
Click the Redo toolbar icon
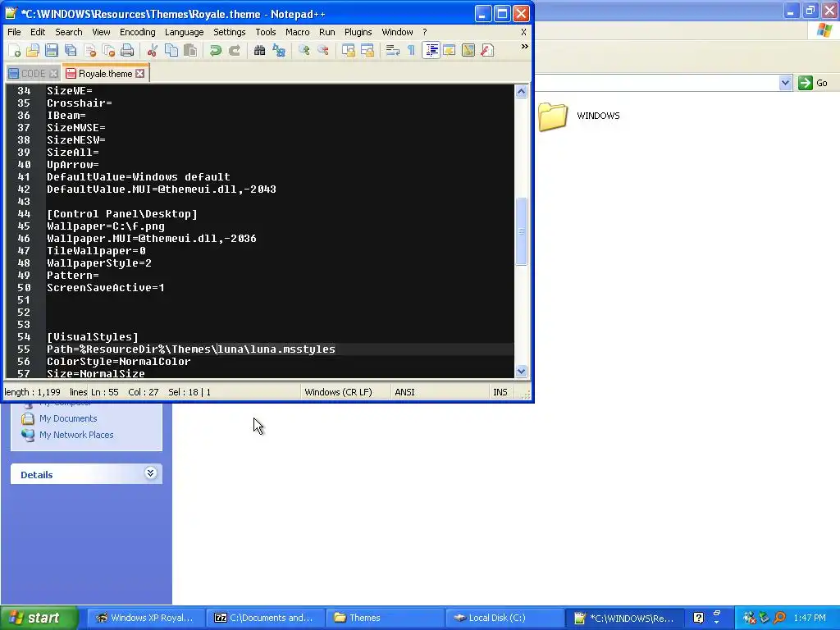coord(235,50)
